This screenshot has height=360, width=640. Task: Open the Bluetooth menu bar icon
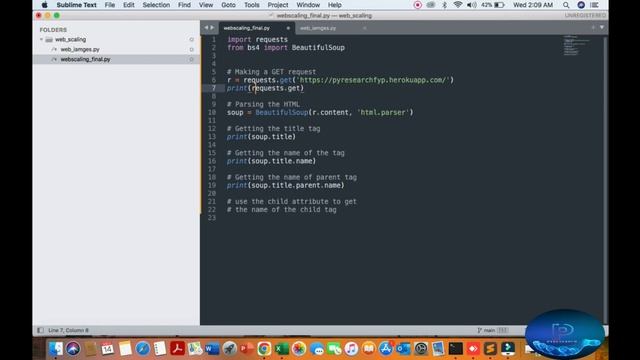pos(444,5)
